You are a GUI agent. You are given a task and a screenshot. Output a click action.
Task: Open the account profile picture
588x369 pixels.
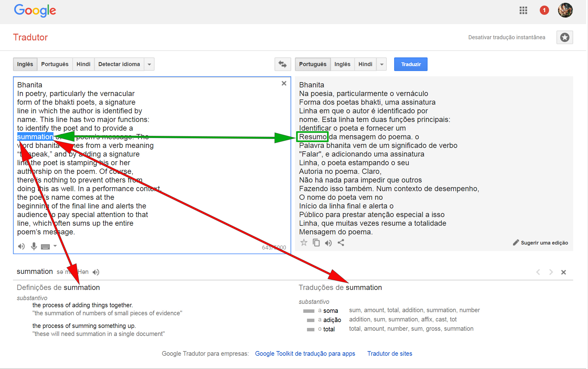click(565, 10)
